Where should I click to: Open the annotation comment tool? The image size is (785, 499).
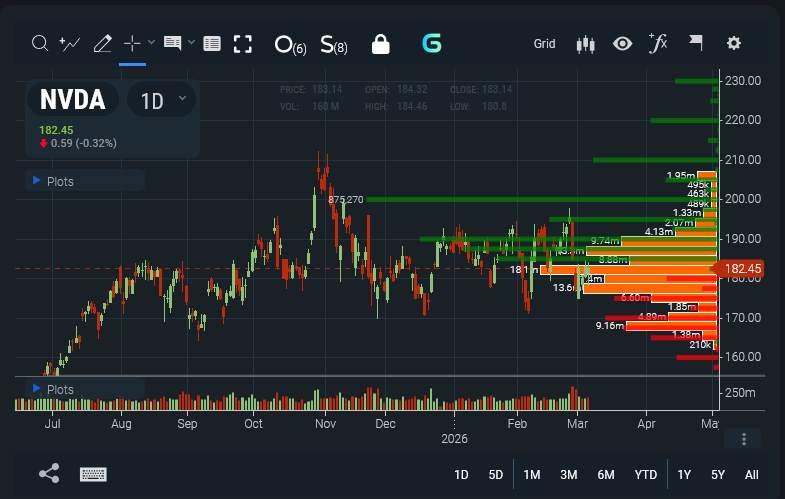pos(173,43)
